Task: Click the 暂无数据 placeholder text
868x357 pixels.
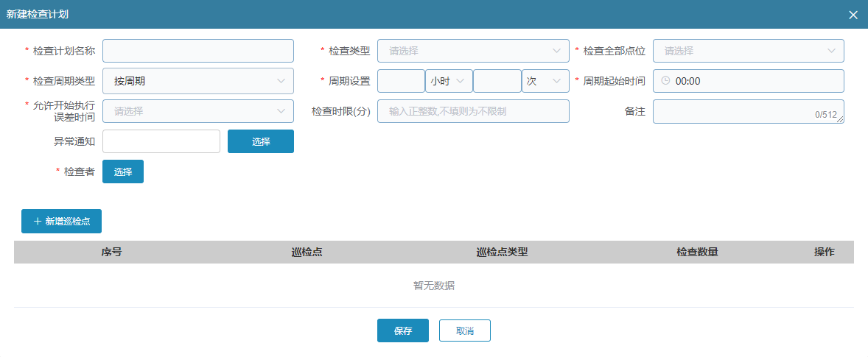Action: click(434, 286)
